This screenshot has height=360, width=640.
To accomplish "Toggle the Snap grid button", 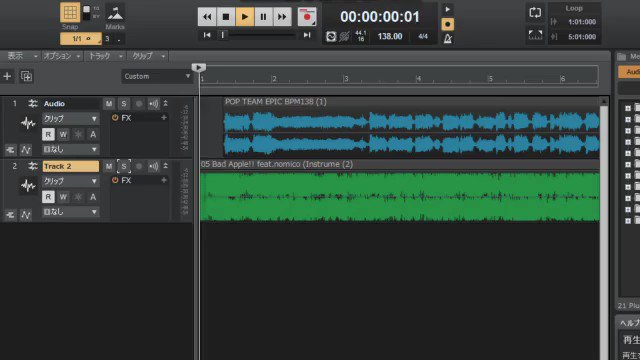I will [70, 13].
